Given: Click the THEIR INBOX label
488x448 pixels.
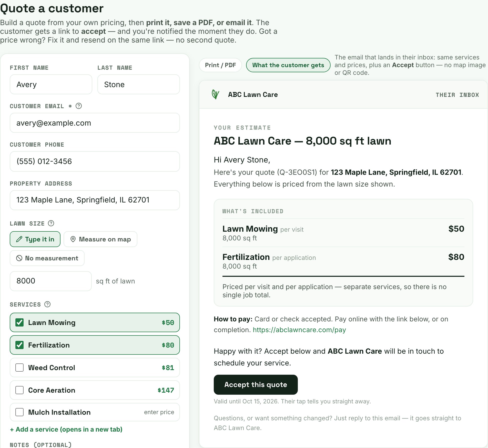Looking at the screenshot, I should point(457,95).
